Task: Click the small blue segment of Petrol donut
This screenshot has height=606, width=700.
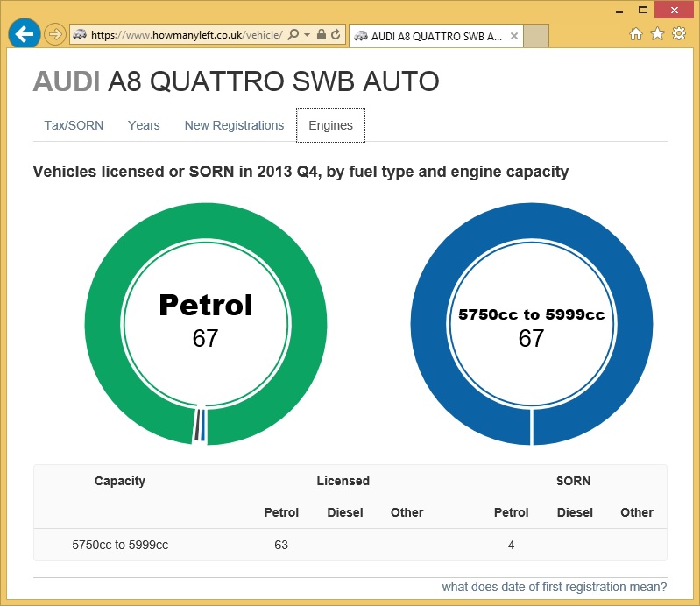Action: click(203, 425)
